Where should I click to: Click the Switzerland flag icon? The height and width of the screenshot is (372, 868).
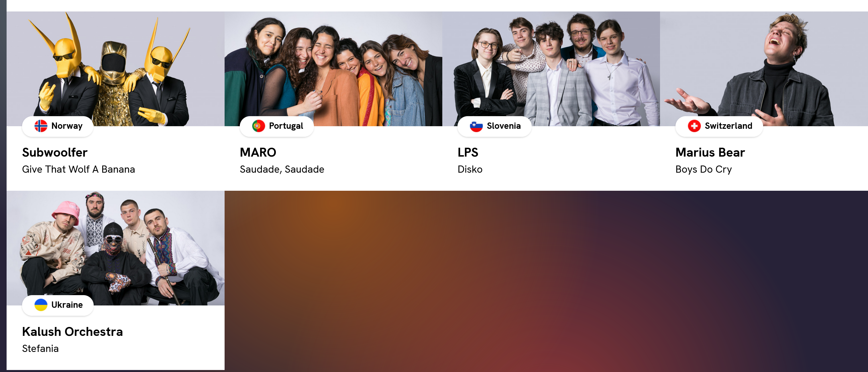[694, 126]
